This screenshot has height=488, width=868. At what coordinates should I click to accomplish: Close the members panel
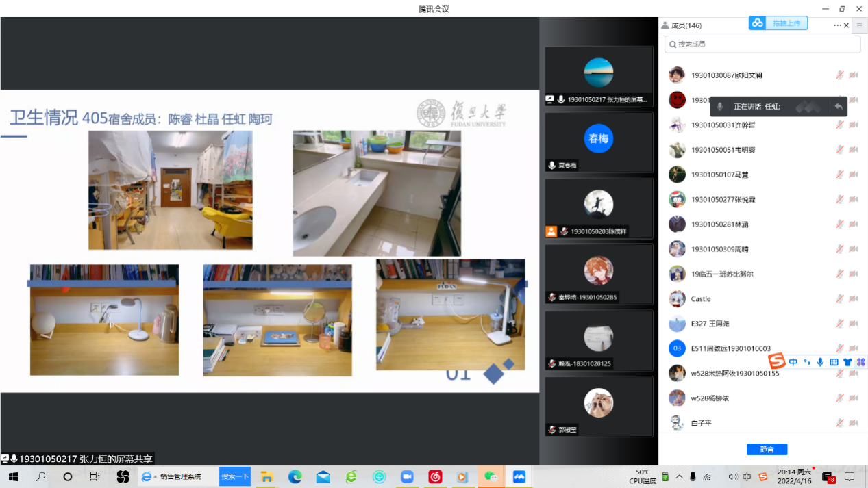[847, 25]
